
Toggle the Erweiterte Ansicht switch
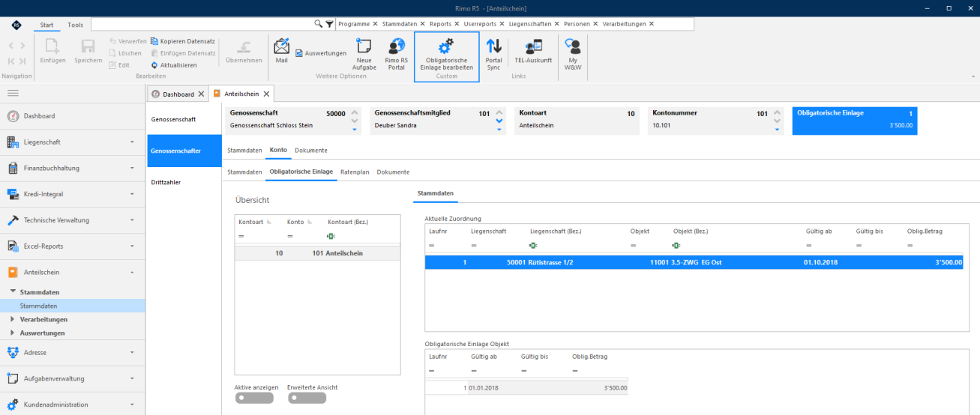coord(307,398)
